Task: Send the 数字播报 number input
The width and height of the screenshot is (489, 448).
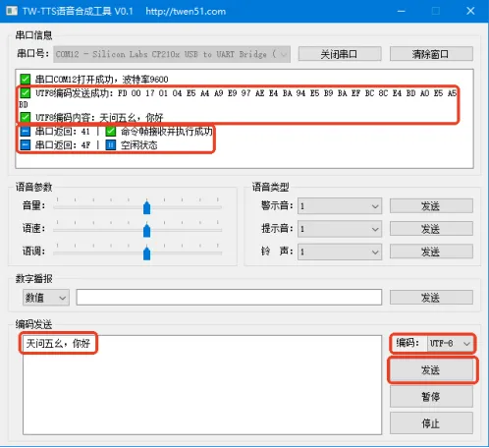Action: (x=431, y=298)
